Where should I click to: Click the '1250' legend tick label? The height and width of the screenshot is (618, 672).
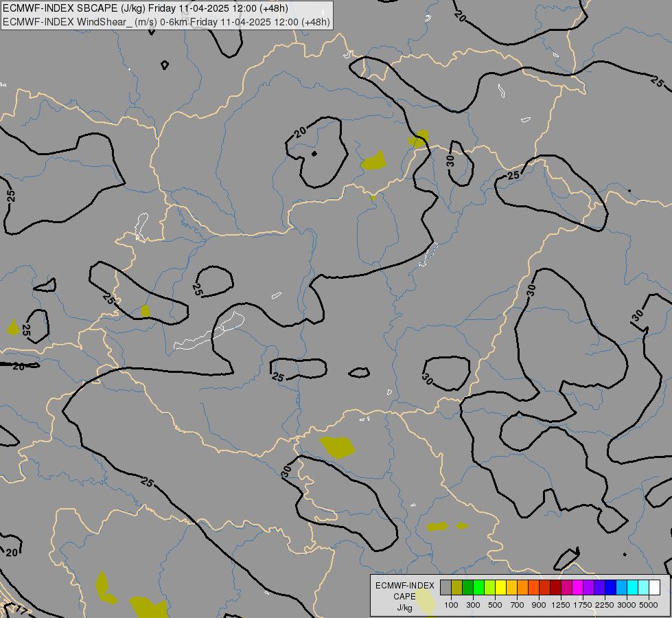tap(561, 605)
